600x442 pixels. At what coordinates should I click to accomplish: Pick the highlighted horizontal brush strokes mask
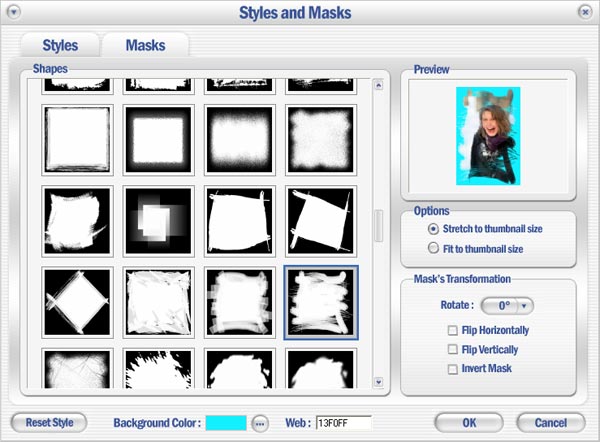tap(321, 302)
